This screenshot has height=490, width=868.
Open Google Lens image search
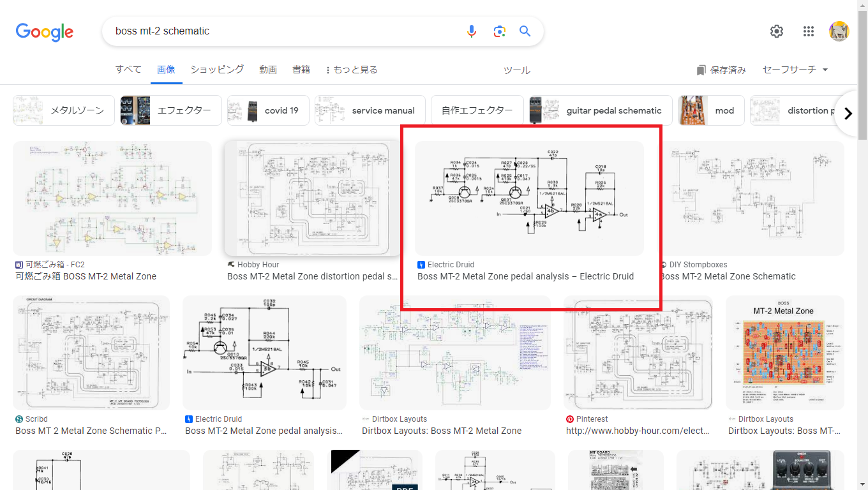coord(499,31)
